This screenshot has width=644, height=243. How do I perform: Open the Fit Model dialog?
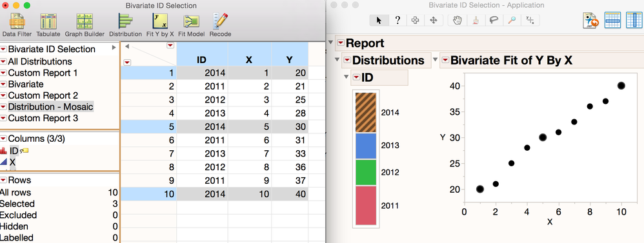(192, 25)
